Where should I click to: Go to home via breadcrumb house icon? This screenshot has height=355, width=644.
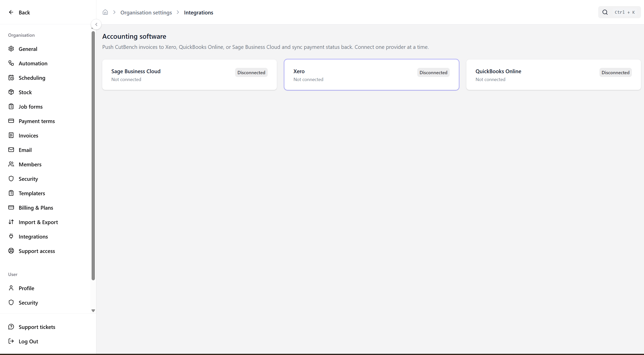[x=105, y=12]
